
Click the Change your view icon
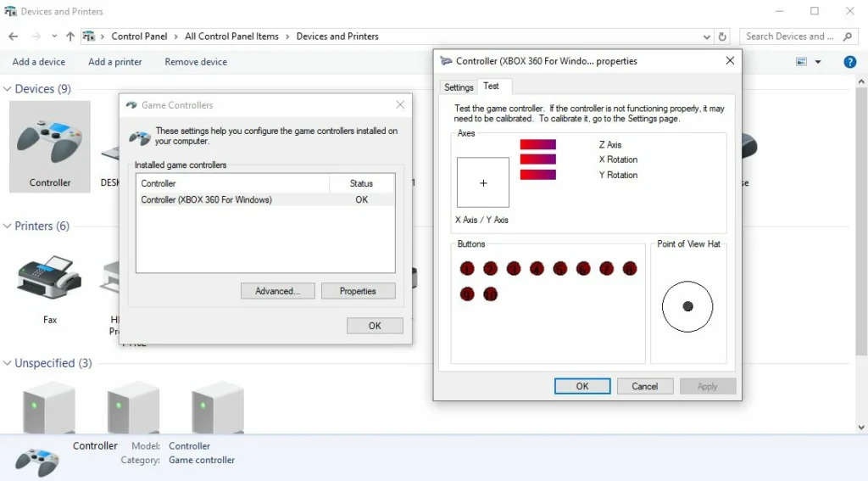point(801,62)
